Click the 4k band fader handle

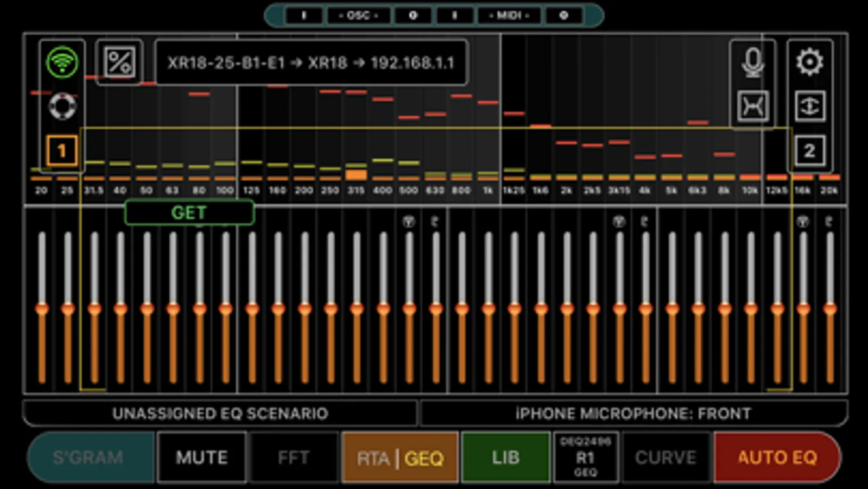(646, 309)
